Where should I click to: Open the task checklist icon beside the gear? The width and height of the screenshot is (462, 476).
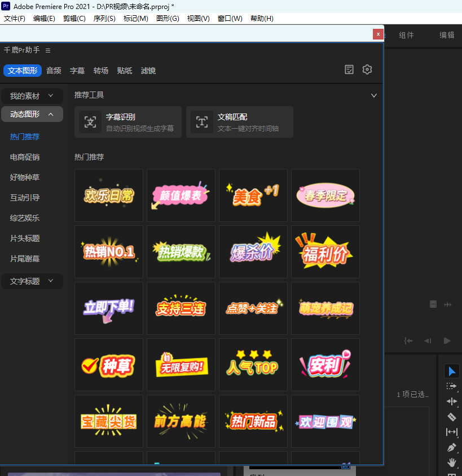349,69
